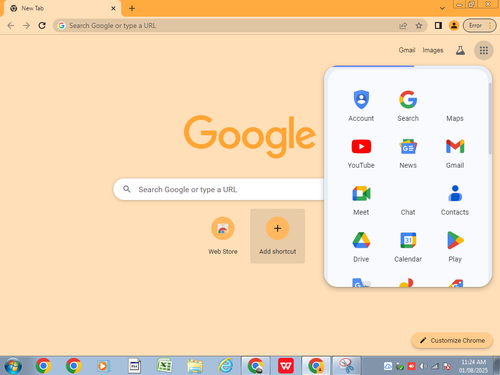Go to Gmail via top link
Screen dimensions: 500x375
pos(407,50)
